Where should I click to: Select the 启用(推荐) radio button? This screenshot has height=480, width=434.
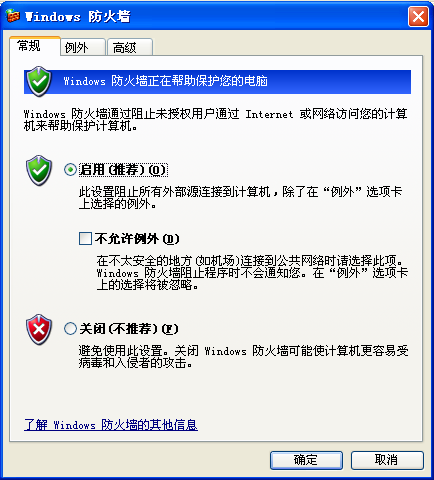(x=70, y=170)
